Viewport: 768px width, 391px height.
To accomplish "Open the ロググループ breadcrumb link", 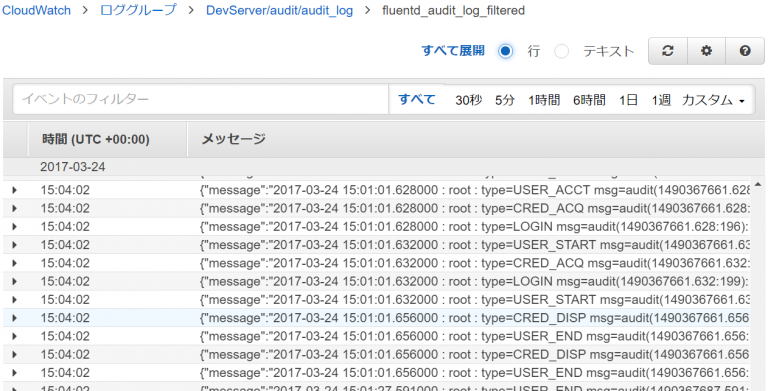I will 138,10.
